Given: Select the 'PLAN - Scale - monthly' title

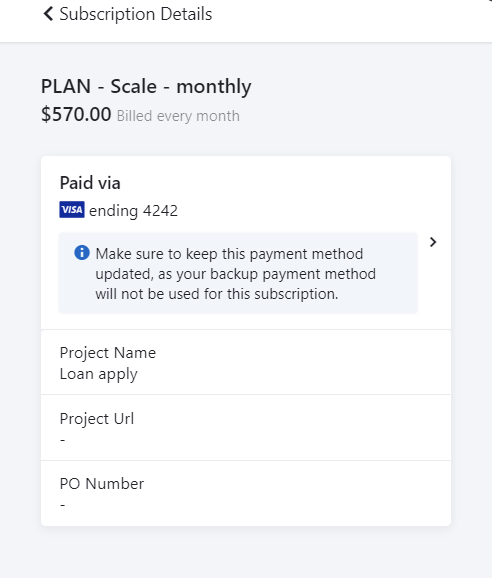Looking at the screenshot, I should [146, 87].
